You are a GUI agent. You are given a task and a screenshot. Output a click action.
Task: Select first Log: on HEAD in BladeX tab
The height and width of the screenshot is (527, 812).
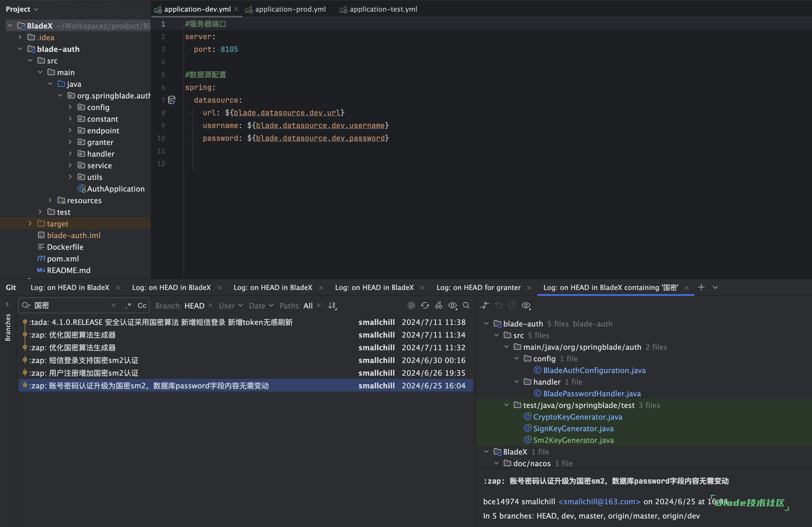[70, 287]
